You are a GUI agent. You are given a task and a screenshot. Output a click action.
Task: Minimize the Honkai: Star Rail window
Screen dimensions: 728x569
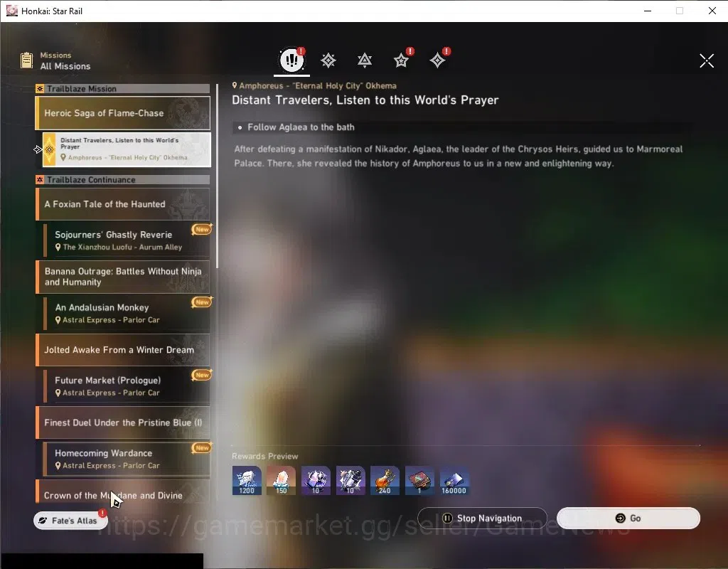pos(647,11)
